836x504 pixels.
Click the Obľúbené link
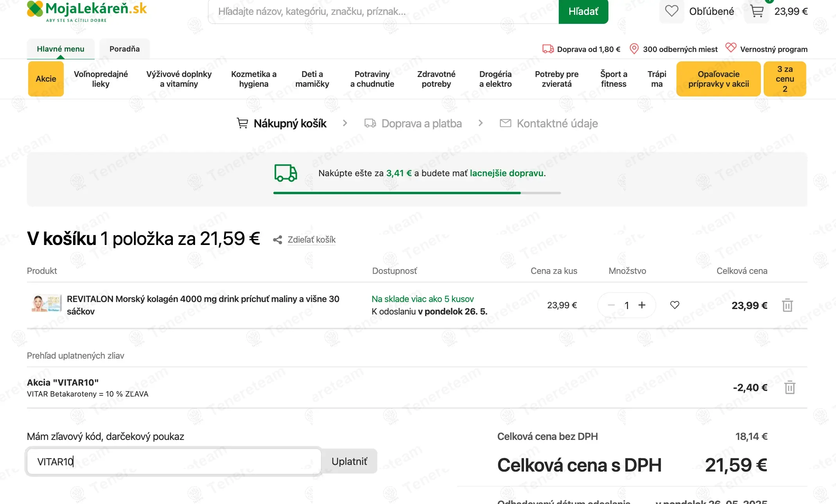point(711,11)
